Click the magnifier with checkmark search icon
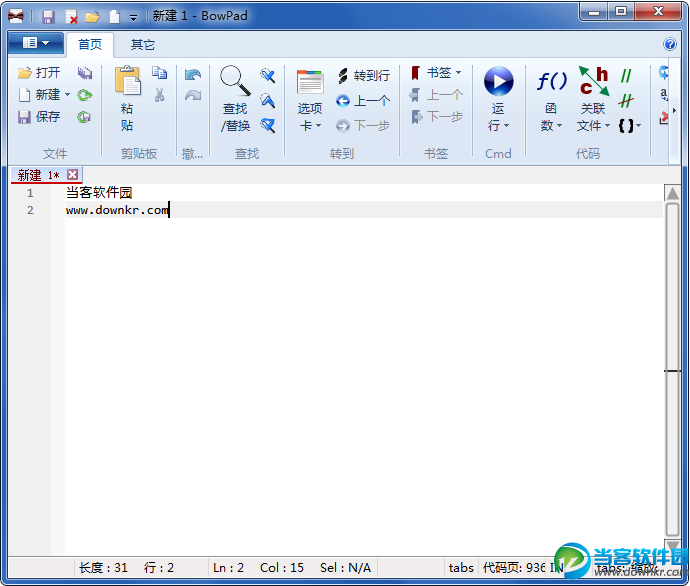The image size is (690, 586). coord(268,76)
